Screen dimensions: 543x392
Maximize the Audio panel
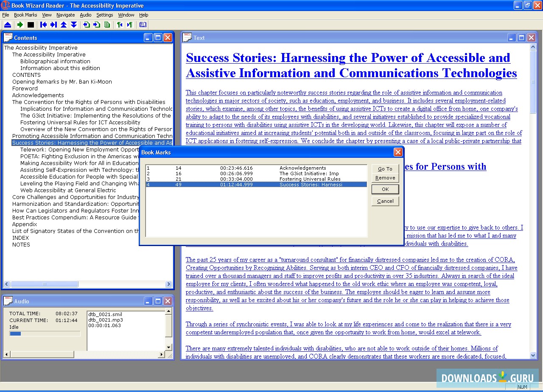coord(158,301)
